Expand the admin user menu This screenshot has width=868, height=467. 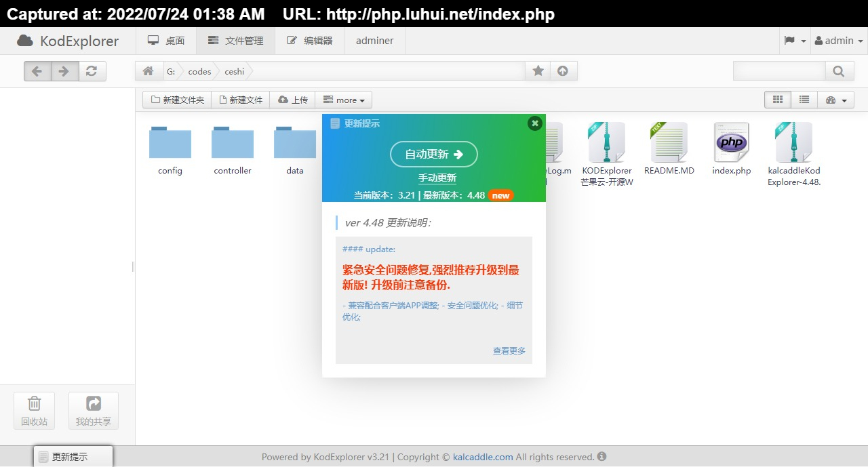839,41
